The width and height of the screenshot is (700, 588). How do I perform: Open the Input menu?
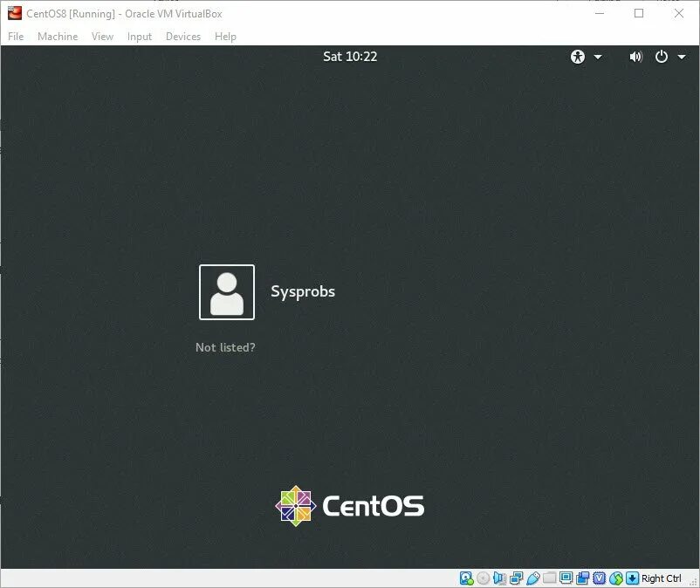[140, 37]
